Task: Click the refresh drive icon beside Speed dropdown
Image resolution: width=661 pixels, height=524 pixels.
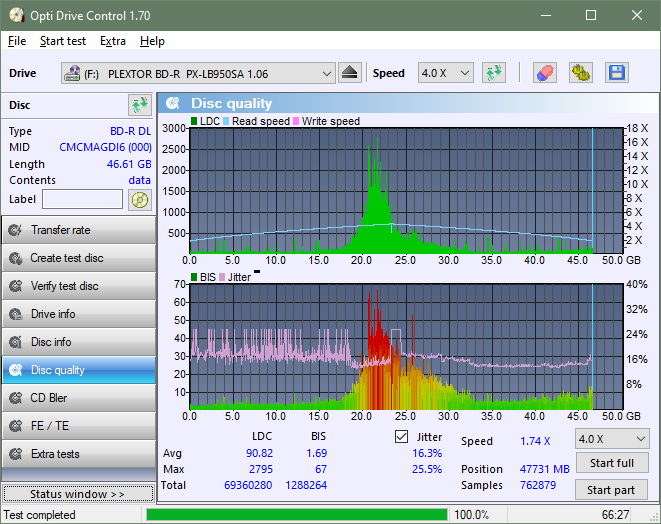Action: pos(494,73)
